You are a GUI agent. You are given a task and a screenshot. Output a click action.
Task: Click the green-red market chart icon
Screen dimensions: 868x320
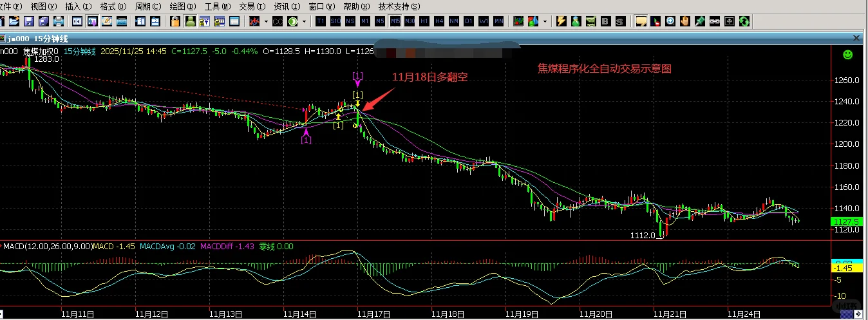(x=518, y=21)
